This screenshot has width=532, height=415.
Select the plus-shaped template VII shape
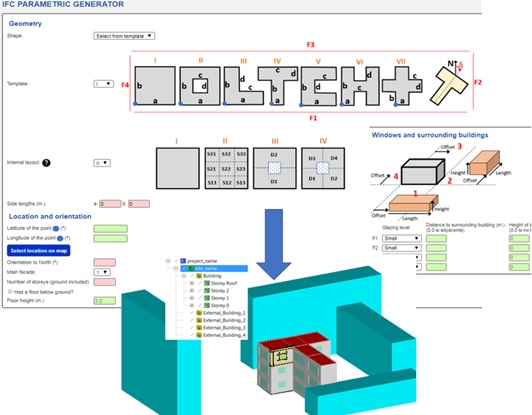click(402, 86)
